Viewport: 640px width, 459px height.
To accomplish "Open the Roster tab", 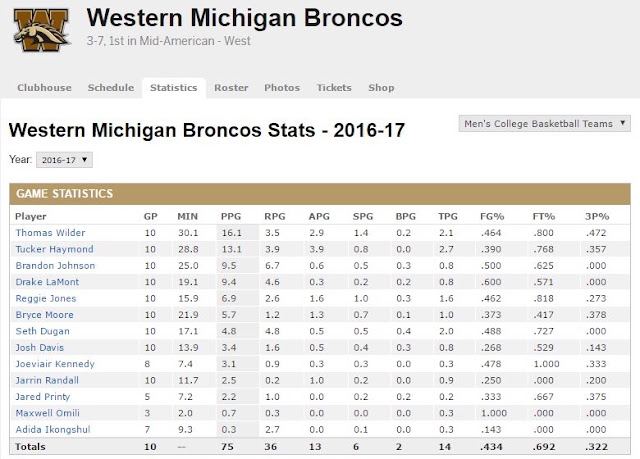I will (x=231, y=88).
